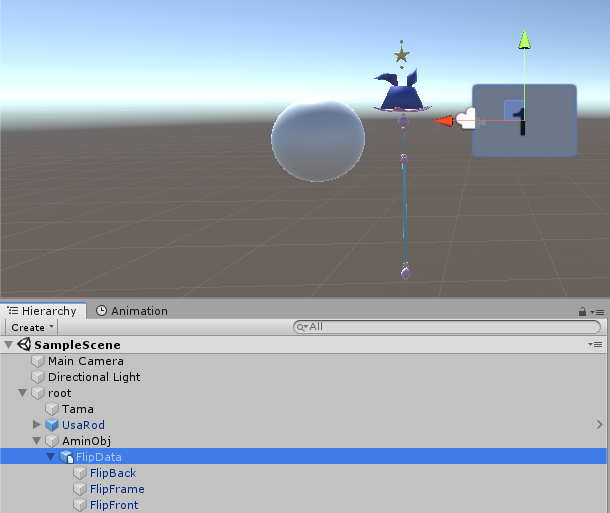Expand the UsaRod prefab foldout
Screen dimensions: 610x513
[x=37, y=425]
